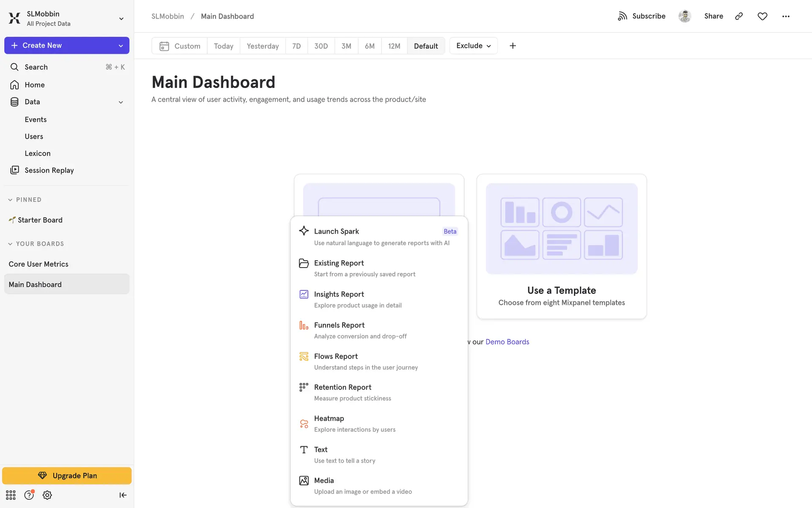Image resolution: width=812 pixels, height=508 pixels.
Task: Click the copy link icon
Action: pyautogui.click(x=739, y=16)
